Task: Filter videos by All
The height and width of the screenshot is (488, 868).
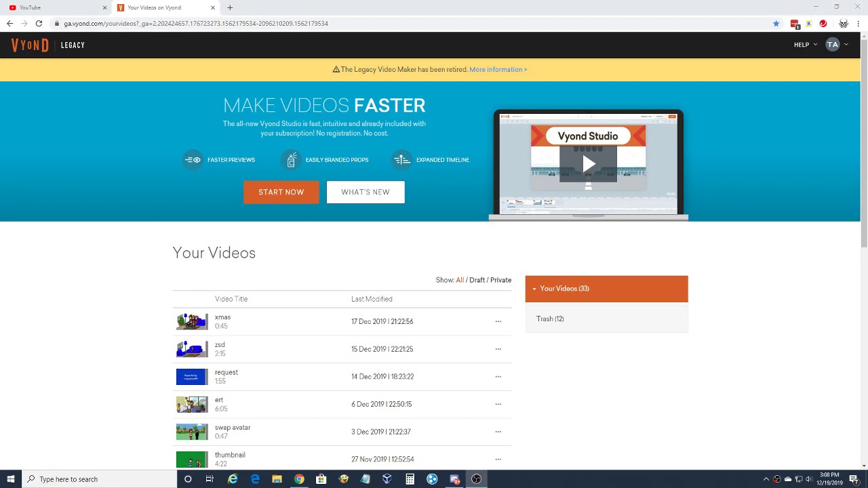Action: 460,280
